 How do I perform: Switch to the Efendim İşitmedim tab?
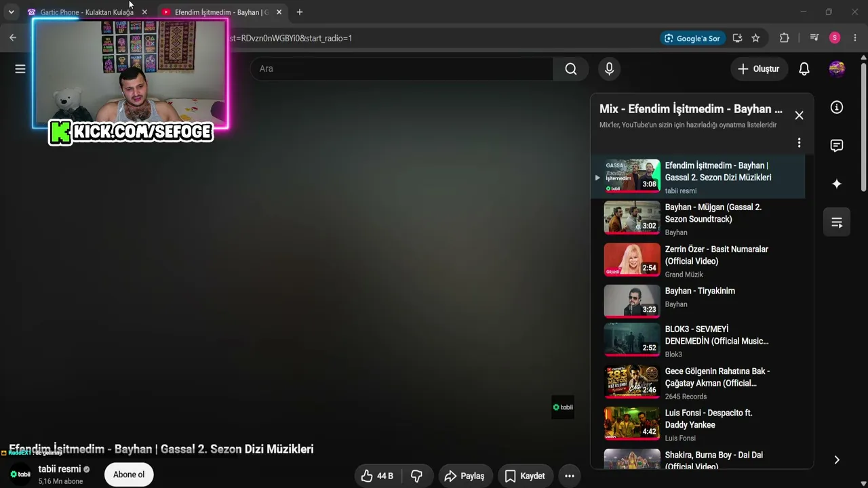(221, 12)
